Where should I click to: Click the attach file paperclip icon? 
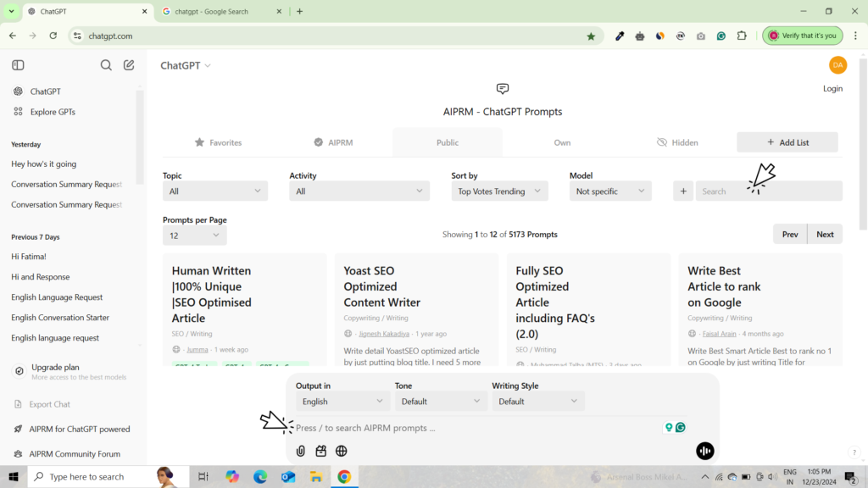(301, 452)
